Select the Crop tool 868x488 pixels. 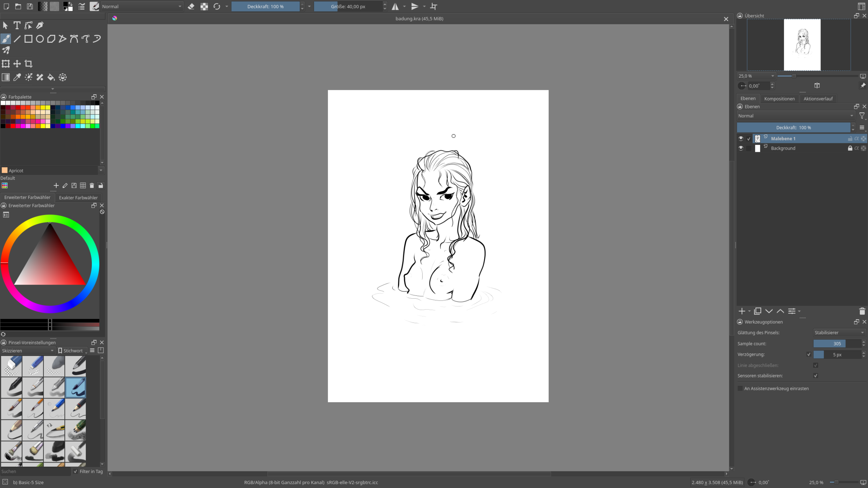click(28, 64)
